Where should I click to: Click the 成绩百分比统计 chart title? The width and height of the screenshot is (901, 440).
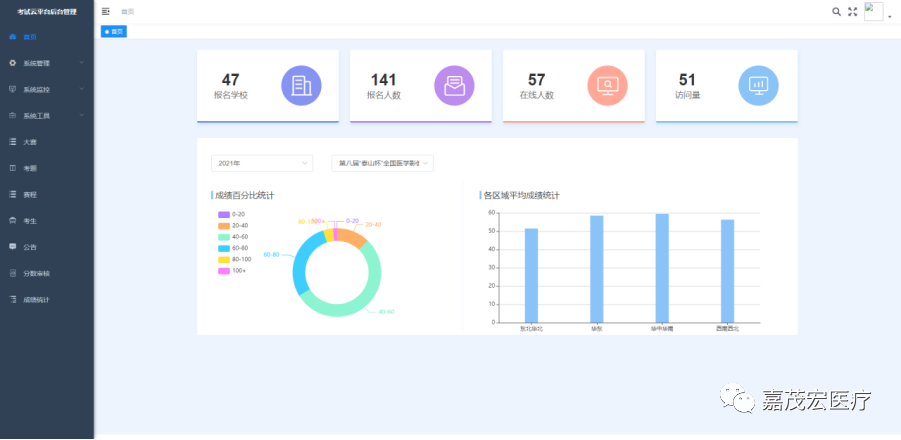(x=244, y=195)
